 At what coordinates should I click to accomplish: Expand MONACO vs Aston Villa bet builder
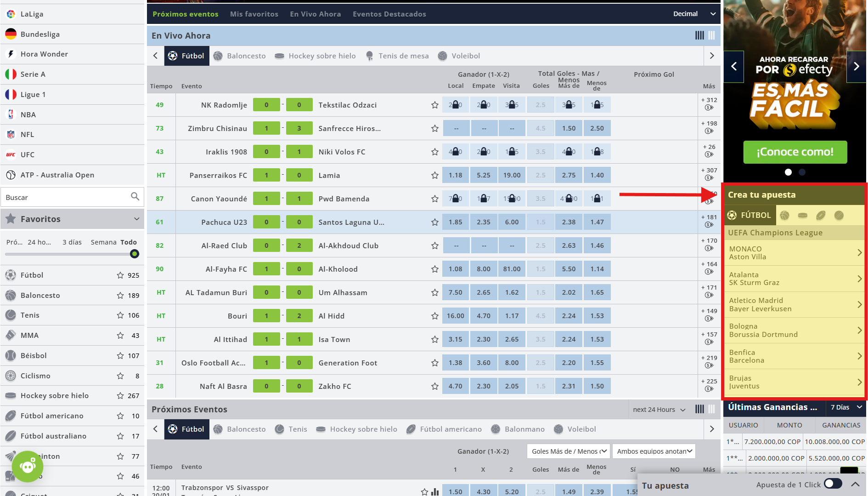click(x=795, y=253)
